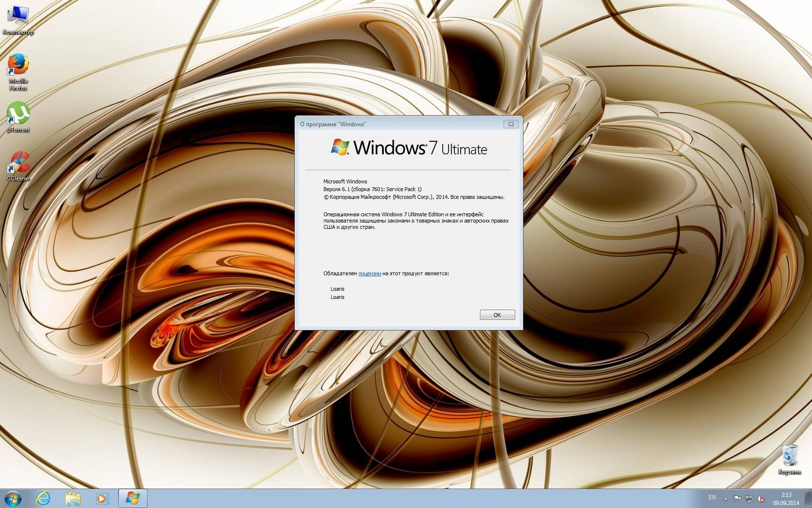Launch Mozilla Firefox from desktop
Viewport: 812px width, 508px height.
[18, 72]
